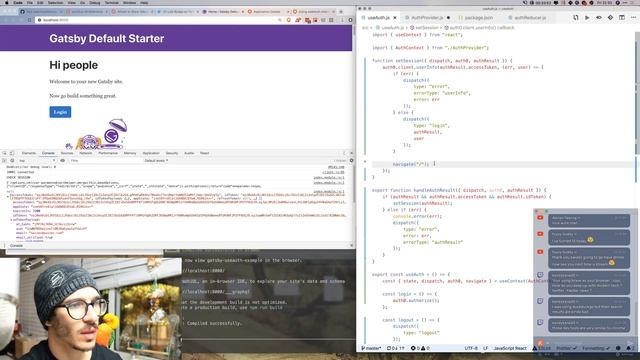This screenshot has width=640, height=360.
Task: Close the DevTools bottom drawer
Action: tap(351, 245)
